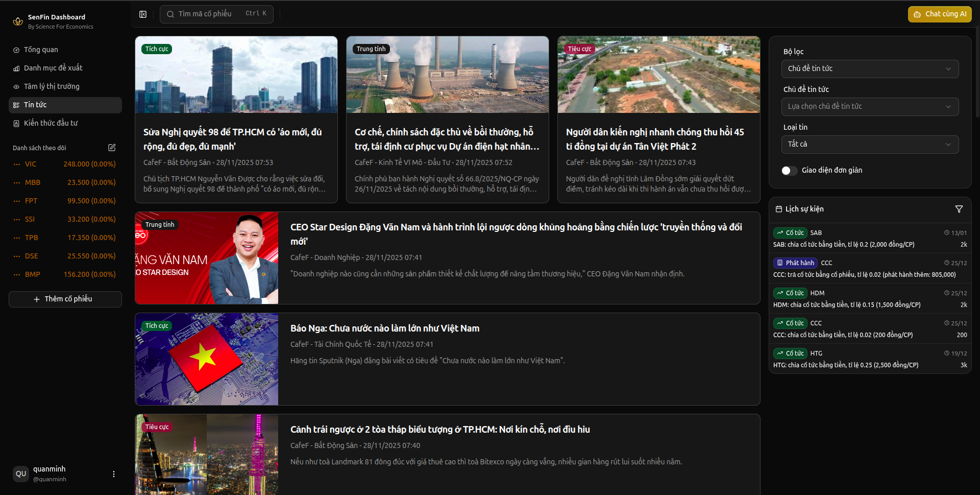Image resolution: width=980 pixels, height=495 pixels.
Task: Enable Giao diện đơn giản mode
Action: click(790, 171)
